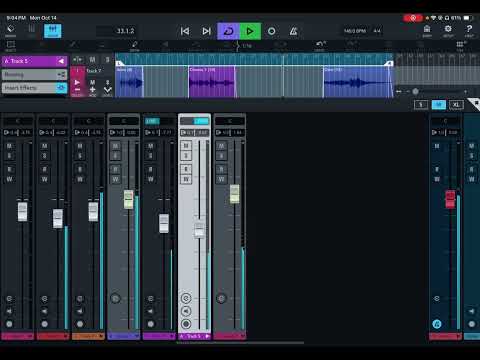The image size is (480, 360).
Task: Set mixer size to M
Action: click(x=439, y=105)
